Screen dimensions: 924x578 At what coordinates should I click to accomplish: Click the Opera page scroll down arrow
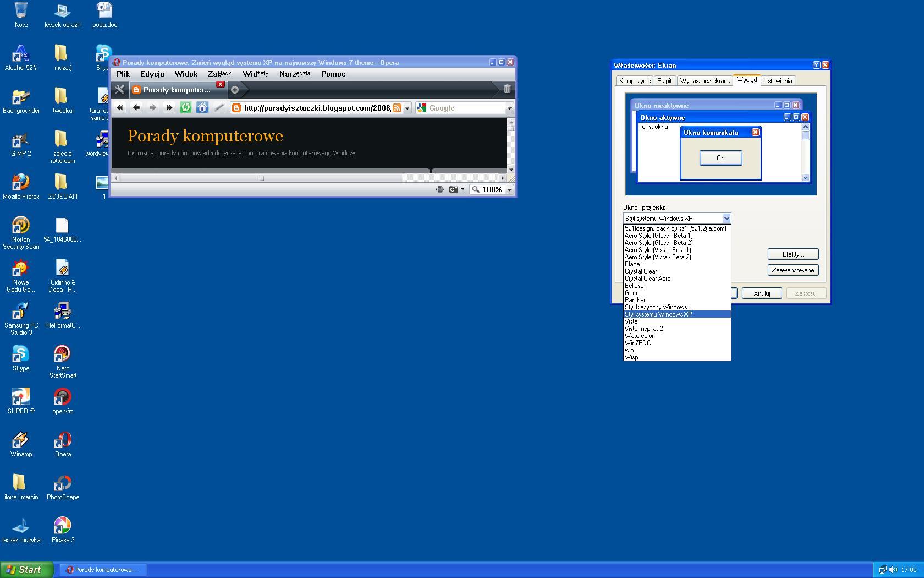[x=511, y=169]
